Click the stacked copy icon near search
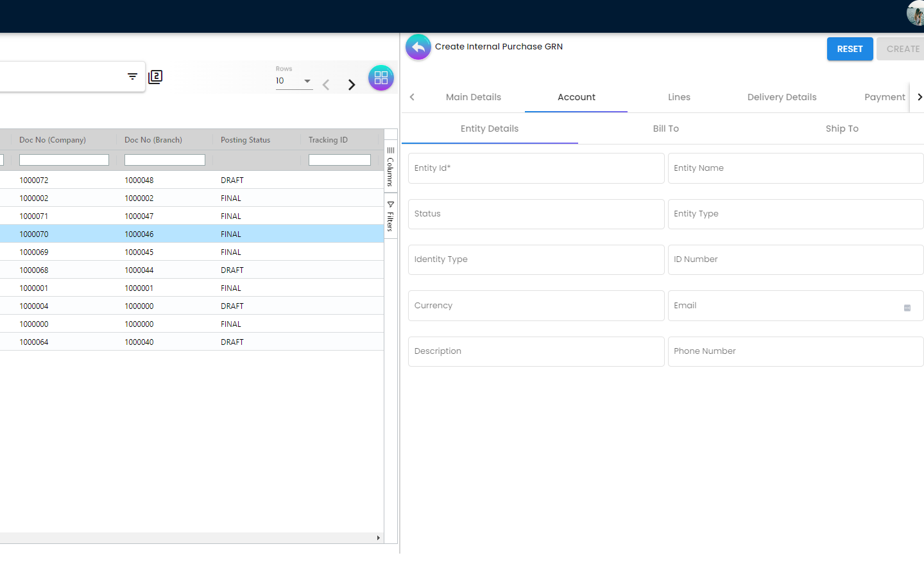 (x=155, y=77)
